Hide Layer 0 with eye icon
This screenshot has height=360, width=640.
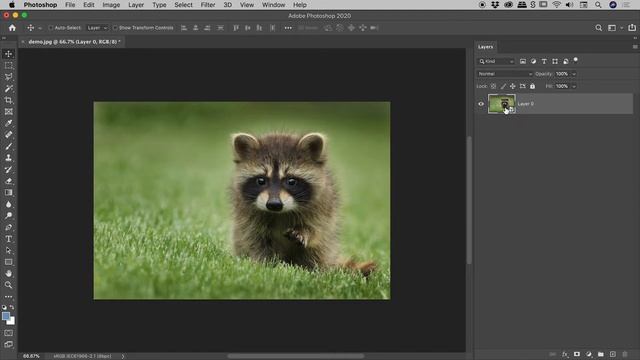(481, 104)
